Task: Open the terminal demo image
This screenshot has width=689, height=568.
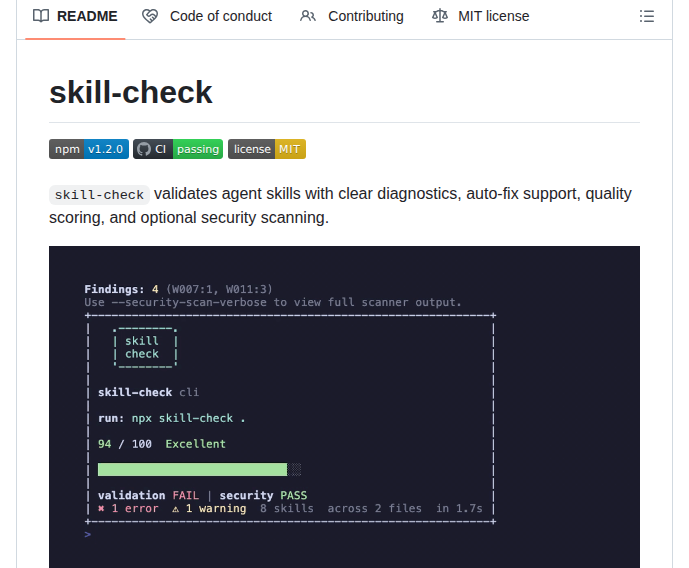Action: point(344,407)
